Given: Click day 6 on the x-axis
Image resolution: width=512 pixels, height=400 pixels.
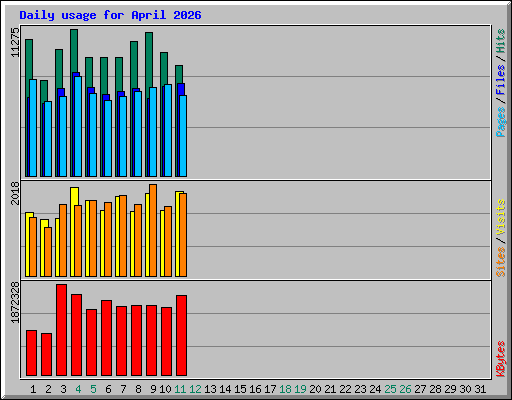Looking at the screenshot, I should tap(108, 389).
